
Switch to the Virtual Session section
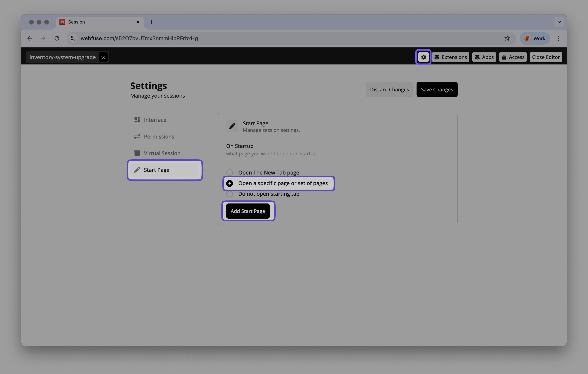[162, 153]
